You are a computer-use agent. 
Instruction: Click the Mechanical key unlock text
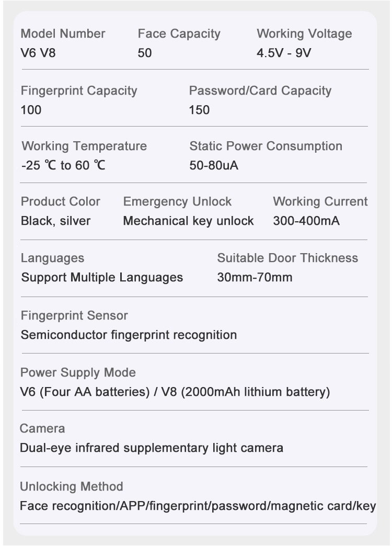pyautogui.click(x=188, y=221)
